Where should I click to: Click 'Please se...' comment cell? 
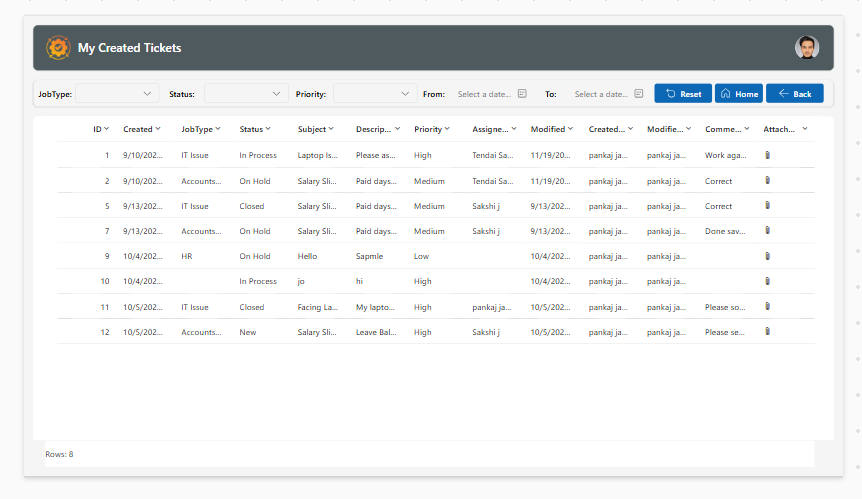tap(725, 332)
